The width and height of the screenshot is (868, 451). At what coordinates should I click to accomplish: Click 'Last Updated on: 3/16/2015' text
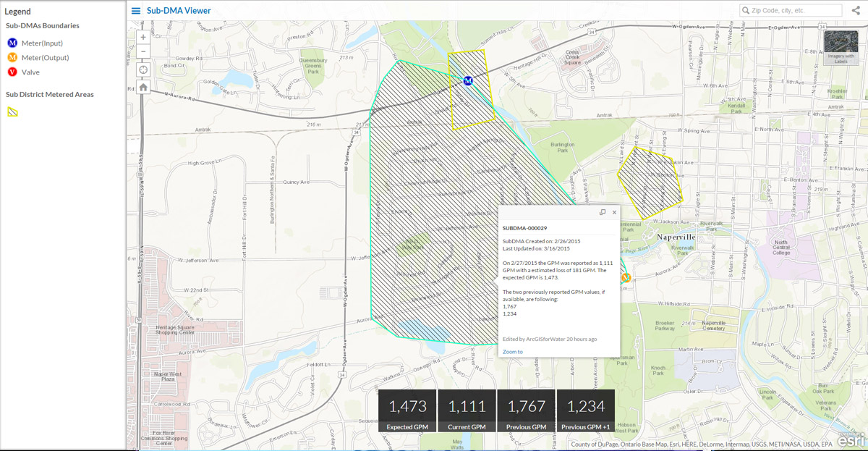click(536, 248)
